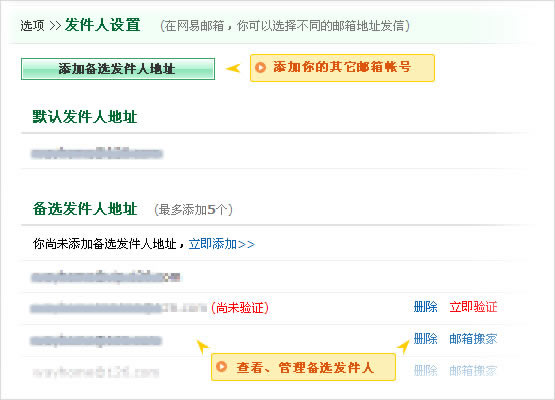The width and height of the screenshot is (555, 400).
Task: Click the orange play icon beside 添加你的其它邮箱帐号
Action: pyautogui.click(x=261, y=67)
